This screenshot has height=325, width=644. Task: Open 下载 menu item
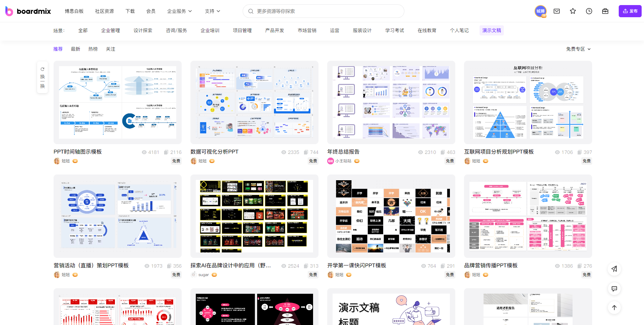(130, 11)
